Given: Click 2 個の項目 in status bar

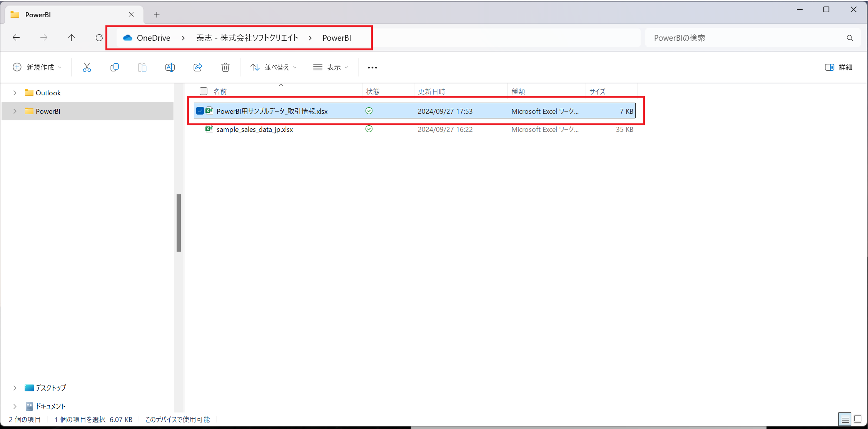Looking at the screenshot, I should pyautogui.click(x=25, y=419).
